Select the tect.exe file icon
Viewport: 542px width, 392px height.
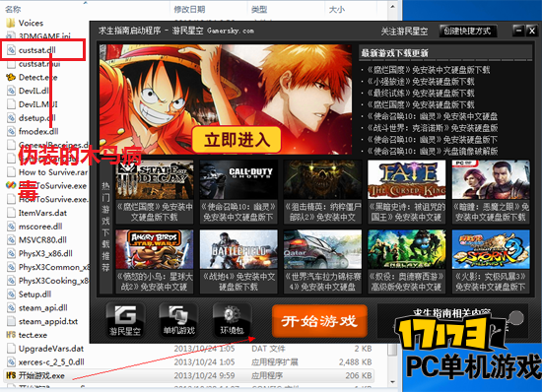coord(11,335)
